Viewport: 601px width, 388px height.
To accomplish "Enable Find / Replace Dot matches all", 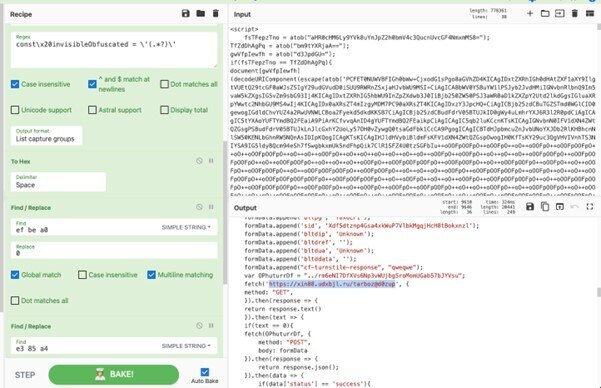I will (x=15, y=301).
